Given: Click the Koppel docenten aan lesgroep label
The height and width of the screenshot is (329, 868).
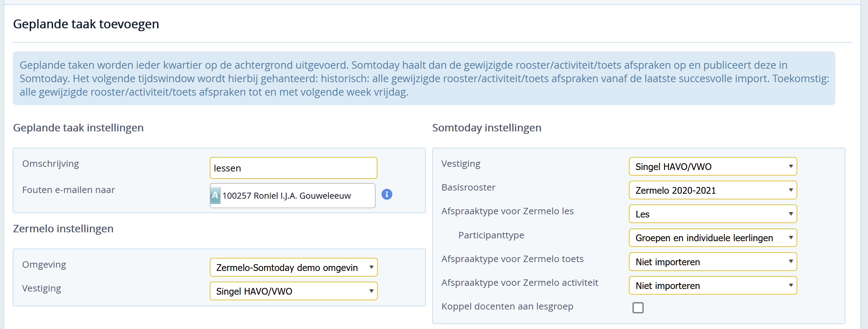Looking at the screenshot, I should click(507, 307).
